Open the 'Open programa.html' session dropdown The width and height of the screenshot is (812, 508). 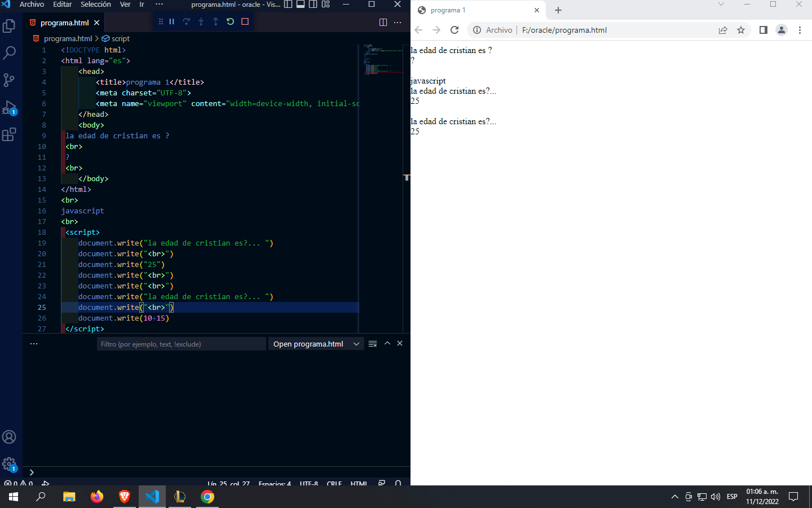coord(316,344)
